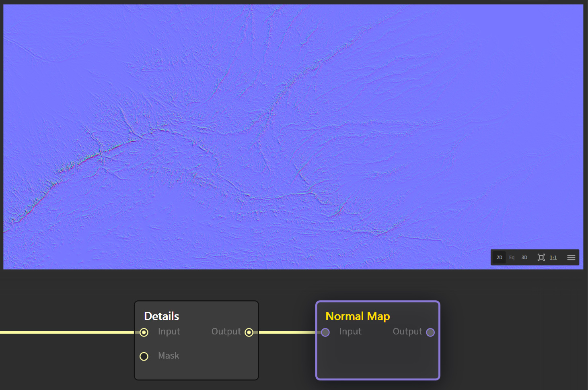The height and width of the screenshot is (390, 588).
Task: Click the Details node Mask port
Action: click(x=144, y=356)
